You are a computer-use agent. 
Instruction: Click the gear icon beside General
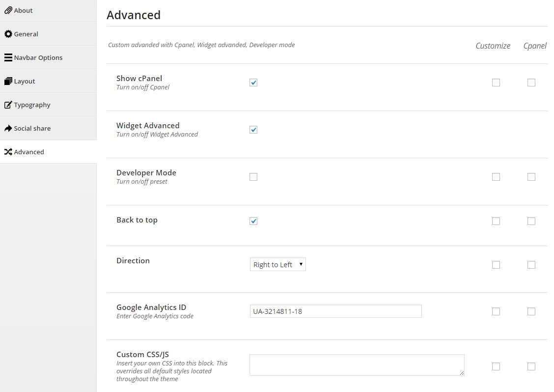(8, 34)
